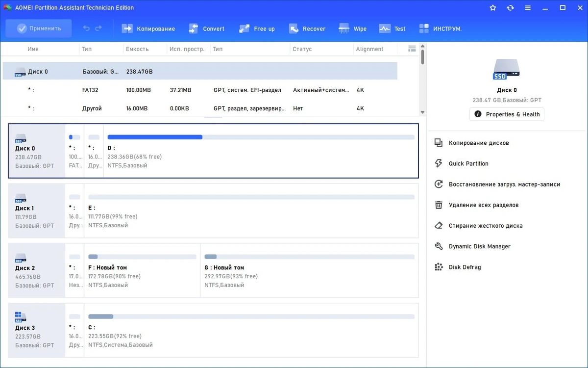
Task: Click the redo arrow icon
Action: 98,28
